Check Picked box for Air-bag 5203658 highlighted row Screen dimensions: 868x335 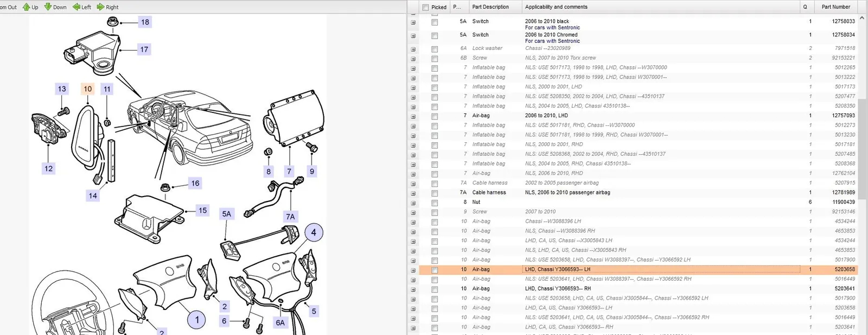point(435,270)
